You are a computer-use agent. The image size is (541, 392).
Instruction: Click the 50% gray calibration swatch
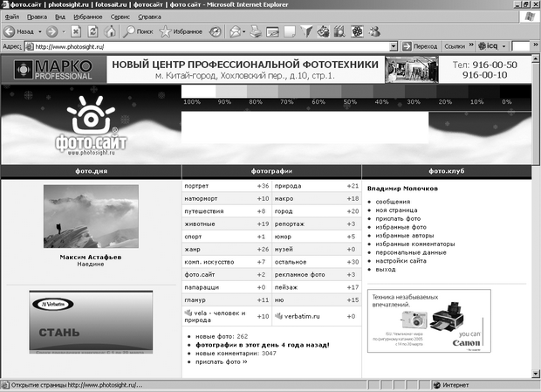(357, 92)
